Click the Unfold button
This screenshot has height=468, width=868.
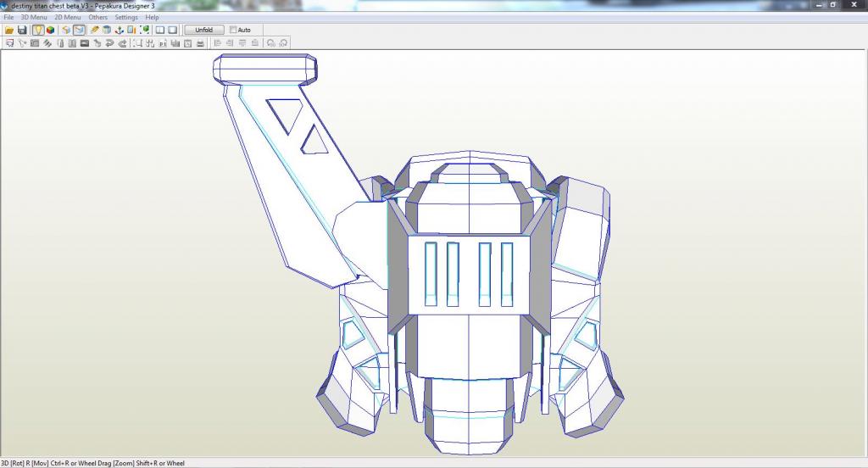tap(204, 30)
